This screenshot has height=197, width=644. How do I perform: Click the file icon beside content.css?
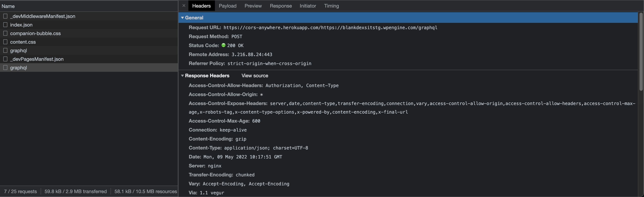pyautogui.click(x=5, y=42)
